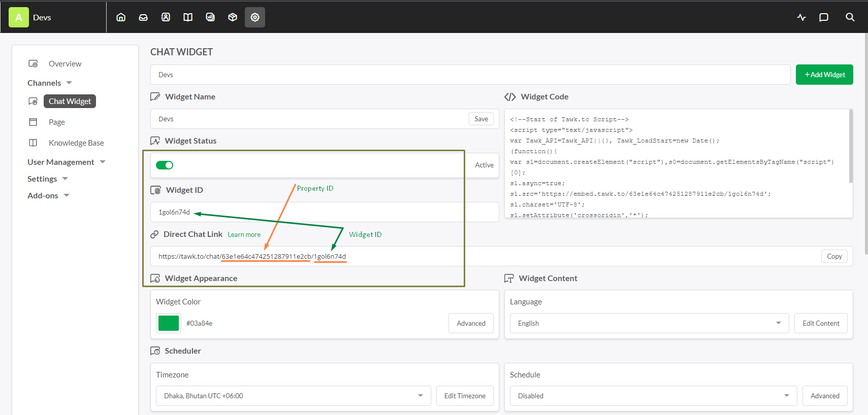Viewport: 868px width, 415px height.
Task: Toggle the Widget Status switch off
Action: [x=165, y=165]
